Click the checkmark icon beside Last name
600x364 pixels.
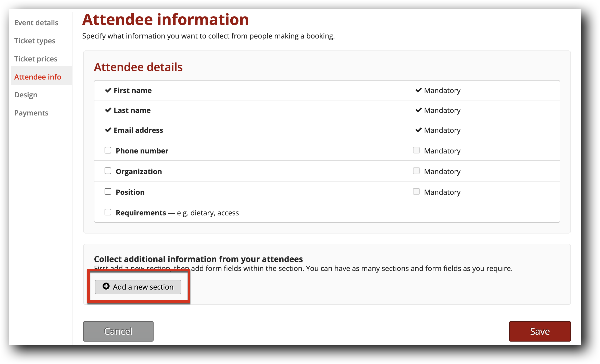(x=108, y=110)
